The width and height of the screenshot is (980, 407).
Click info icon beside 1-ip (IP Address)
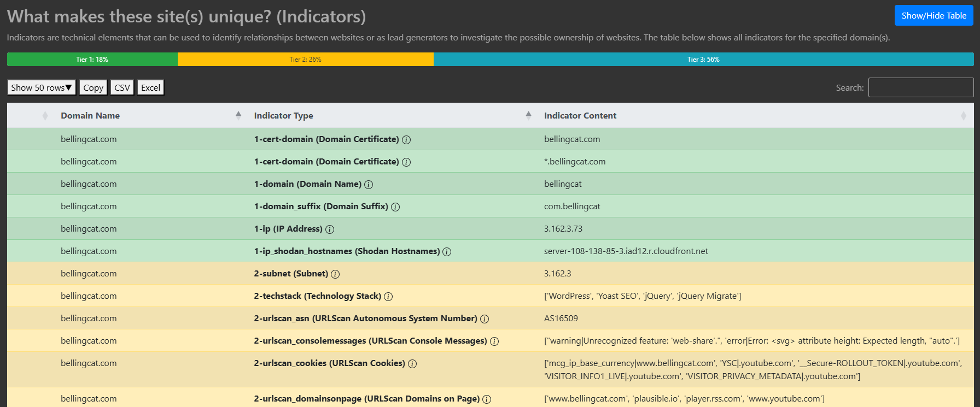330,229
